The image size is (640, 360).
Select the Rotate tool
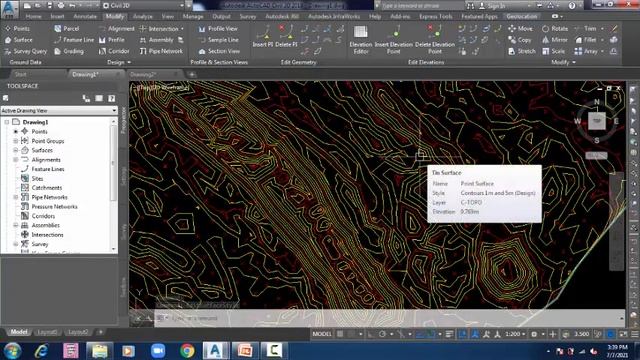[x=555, y=29]
